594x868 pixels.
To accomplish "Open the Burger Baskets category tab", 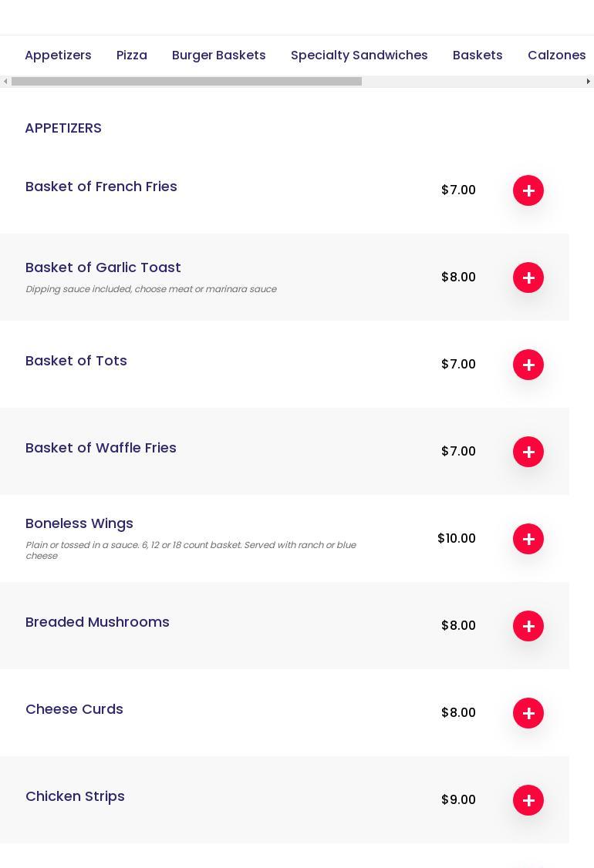I will point(219,56).
